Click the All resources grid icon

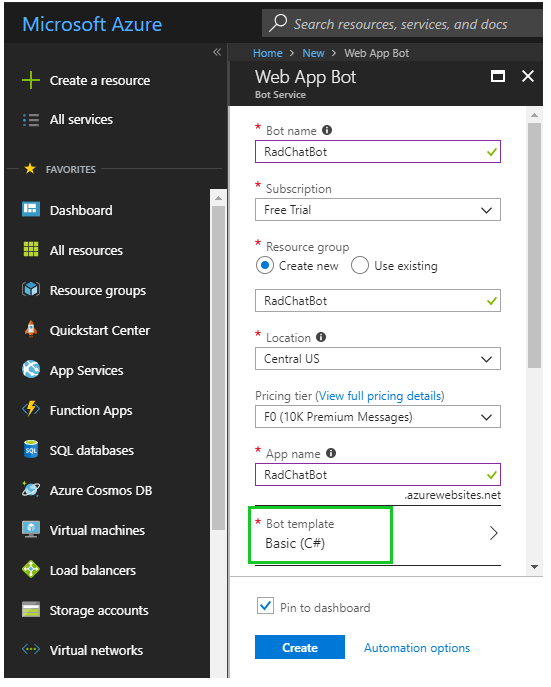[x=31, y=249]
